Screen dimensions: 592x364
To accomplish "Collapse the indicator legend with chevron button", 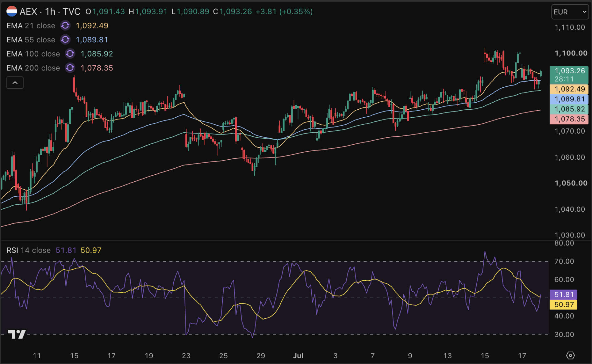I will 15,83.
